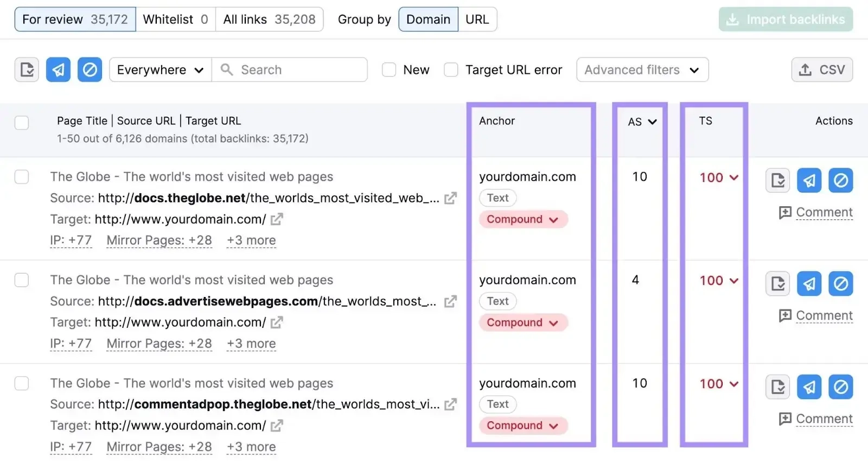868x462 pixels.
Task: Tick the Target URL error checkbox
Action: (x=451, y=70)
